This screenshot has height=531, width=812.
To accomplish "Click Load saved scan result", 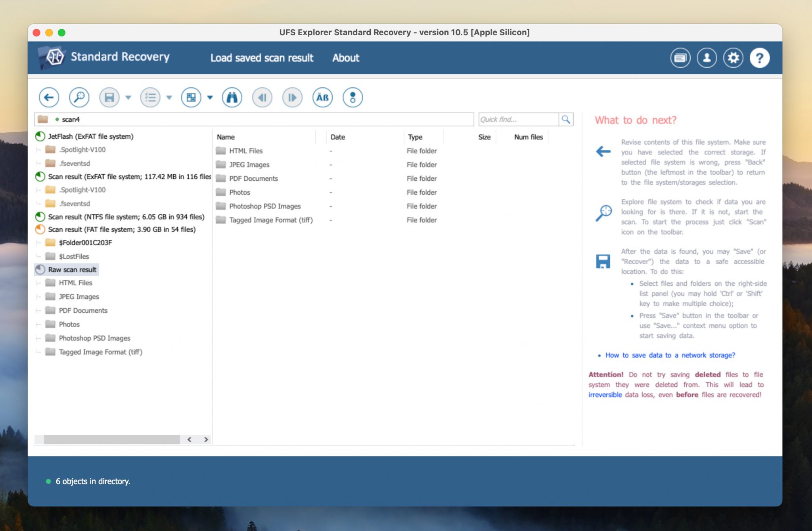I will click(262, 58).
